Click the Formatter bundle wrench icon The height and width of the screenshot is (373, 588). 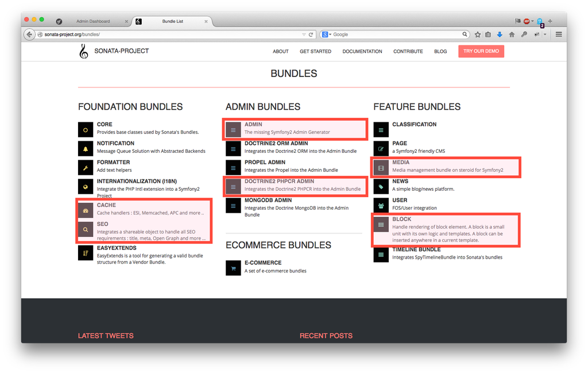[86, 168]
